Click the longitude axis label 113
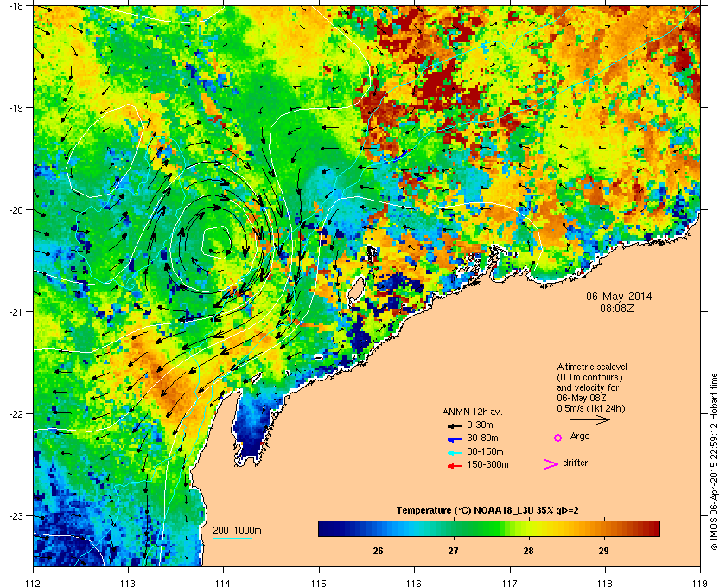 128,583
